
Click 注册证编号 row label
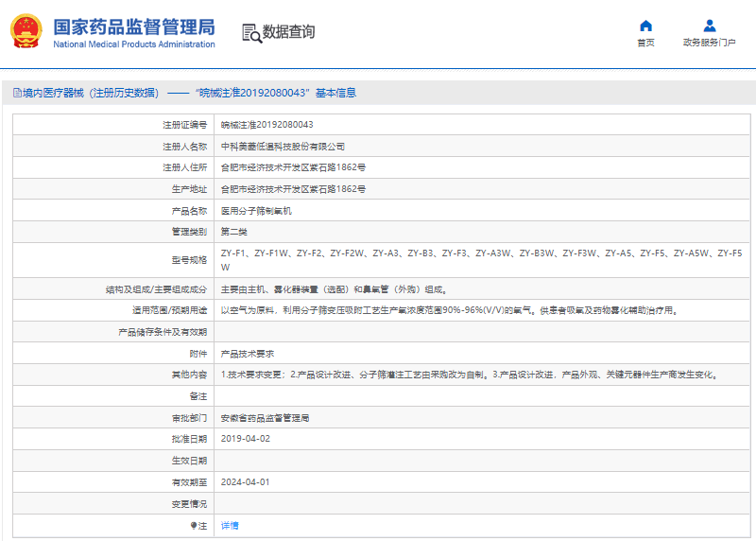tap(184, 125)
